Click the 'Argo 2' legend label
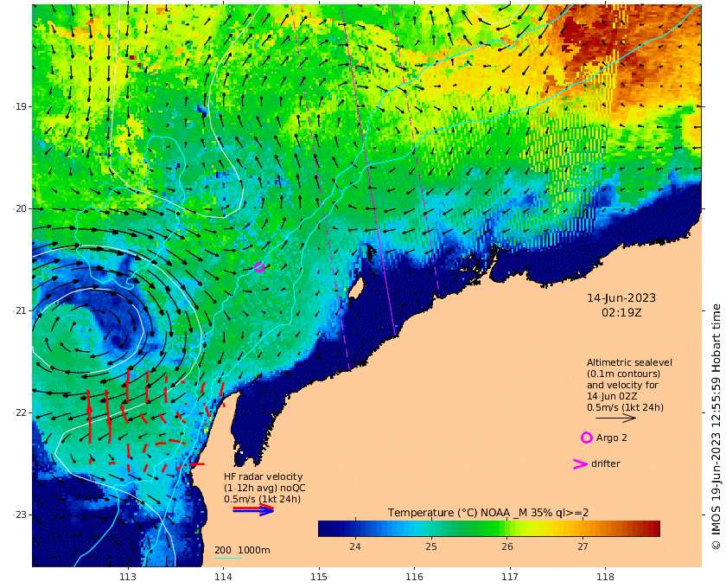This screenshot has height=588, width=726. tap(612, 438)
